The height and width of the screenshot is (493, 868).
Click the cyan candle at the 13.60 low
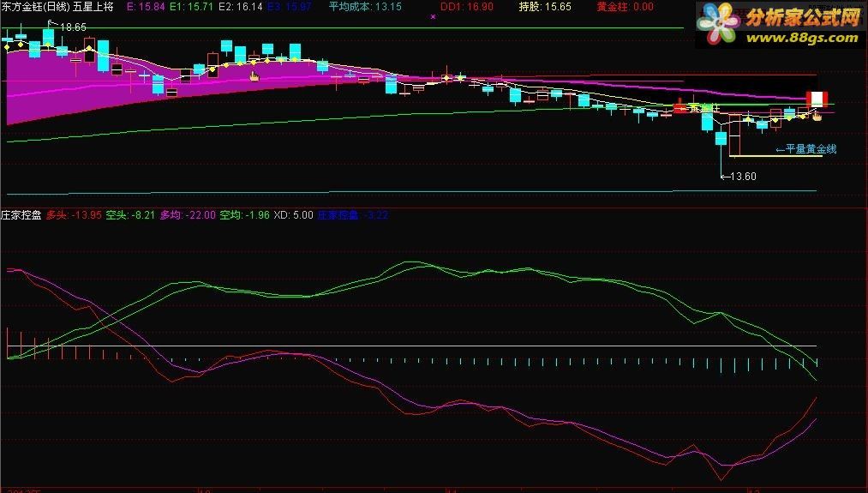coord(721,139)
